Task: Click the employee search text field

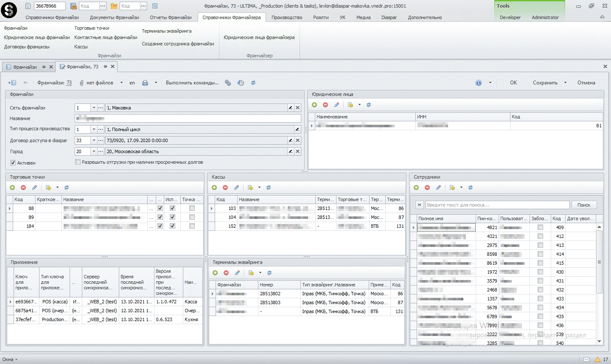Action: tap(497, 205)
